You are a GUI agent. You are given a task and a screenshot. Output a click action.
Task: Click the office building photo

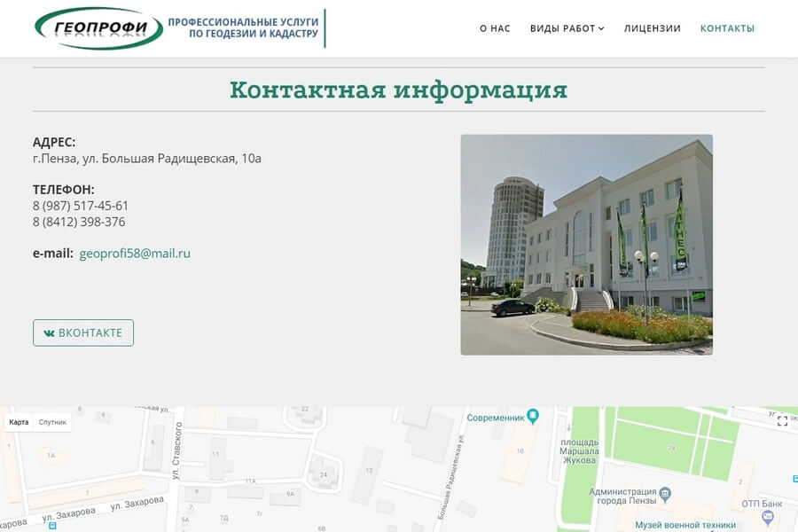586,245
